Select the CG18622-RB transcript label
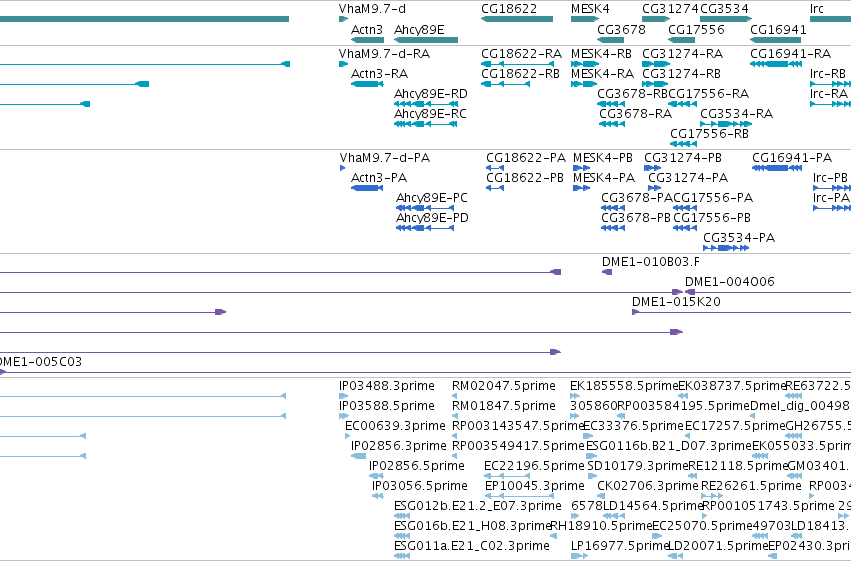Viewport: 851px width, 561px height. (x=520, y=74)
